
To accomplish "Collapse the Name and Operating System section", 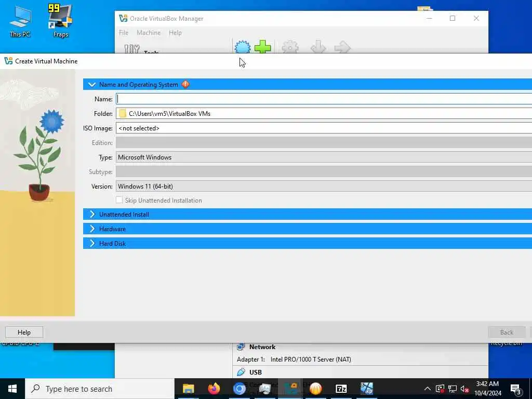I will point(92,84).
